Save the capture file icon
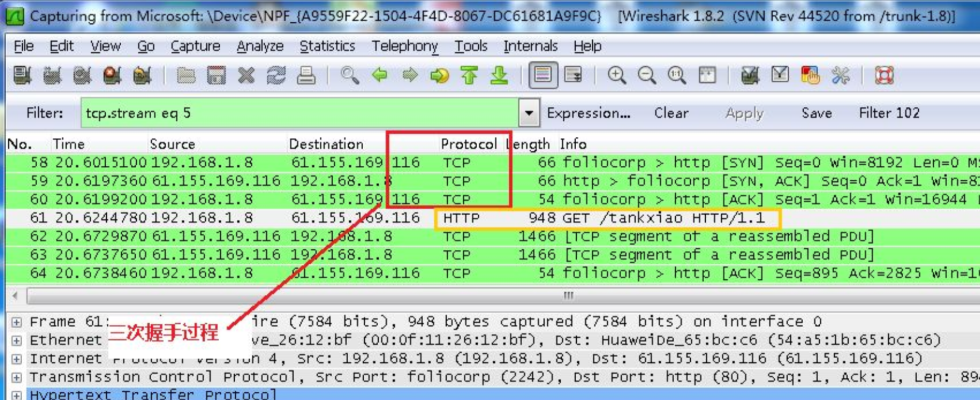980x400 pixels. click(216, 75)
